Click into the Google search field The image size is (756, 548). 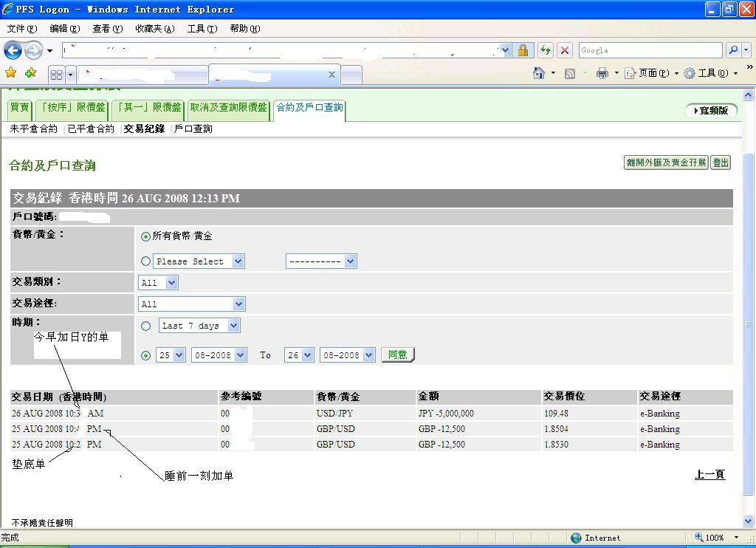point(650,50)
